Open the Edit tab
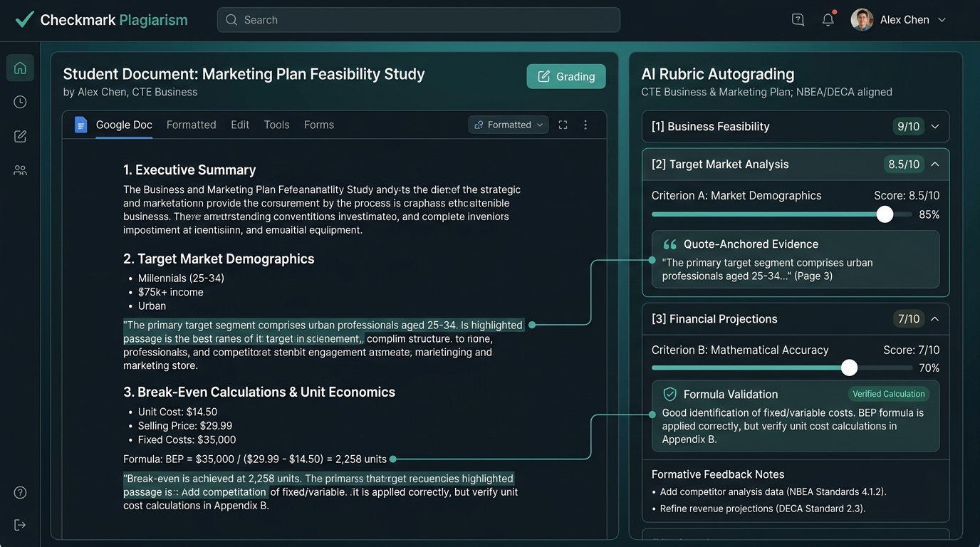 click(240, 125)
